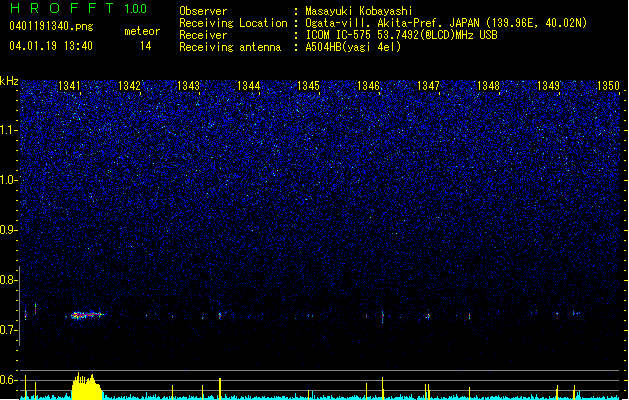Viewport: 629px width, 400px height.
Task: Click the 'meteor' label above the count
Action: tap(142, 31)
